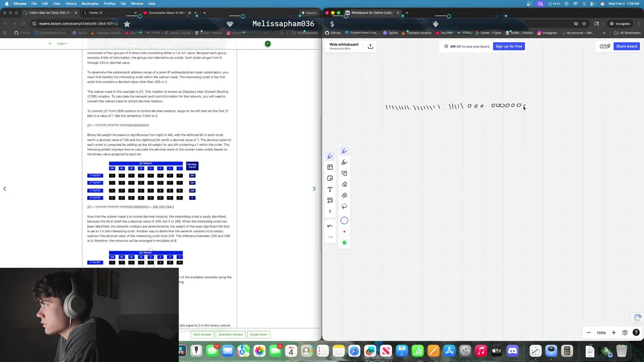Open Spotlight search in menu bar

pos(584,4)
